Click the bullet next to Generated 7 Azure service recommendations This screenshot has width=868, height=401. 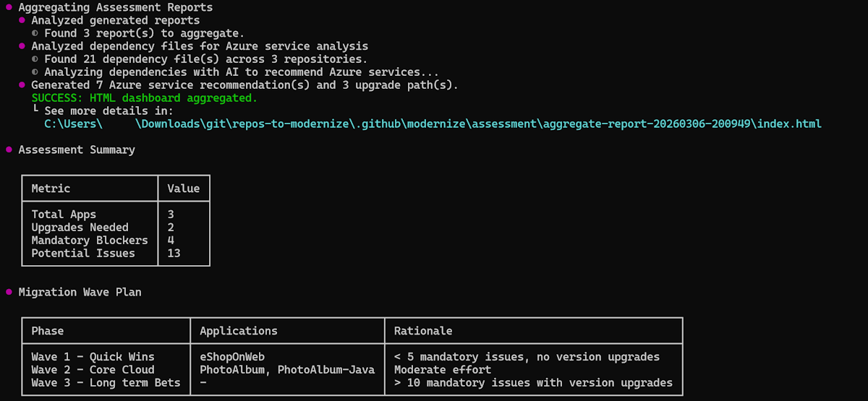[22, 85]
